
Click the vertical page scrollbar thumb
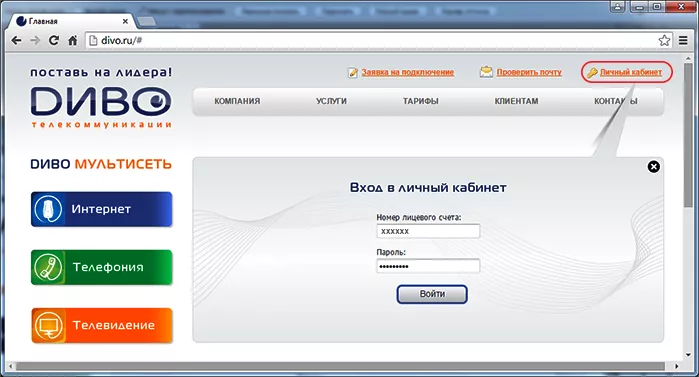688,135
